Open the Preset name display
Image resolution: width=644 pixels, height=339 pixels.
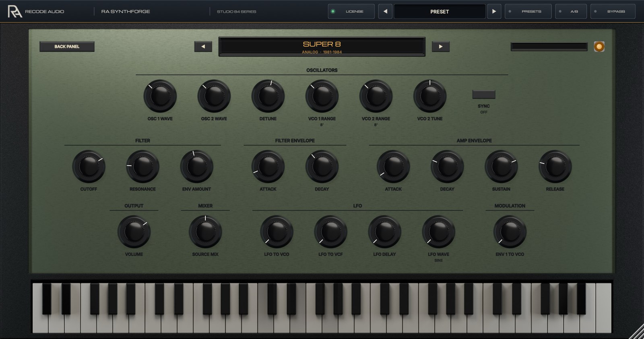coord(440,11)
